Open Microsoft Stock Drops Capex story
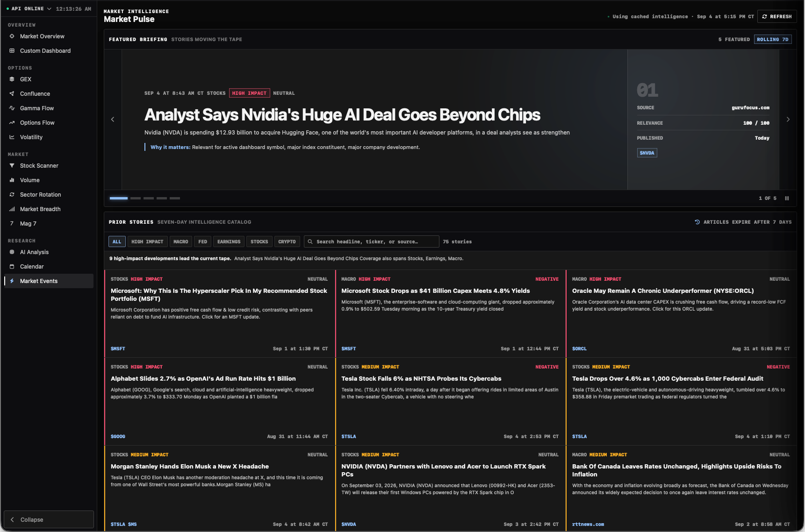Viewport: 805px width, 532px height. [436, 291]
